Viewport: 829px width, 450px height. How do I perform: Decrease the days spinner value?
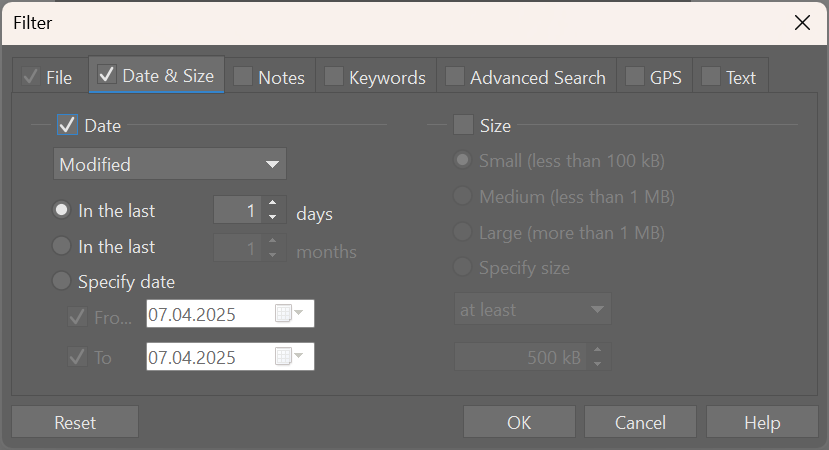[x=272, y=216]
